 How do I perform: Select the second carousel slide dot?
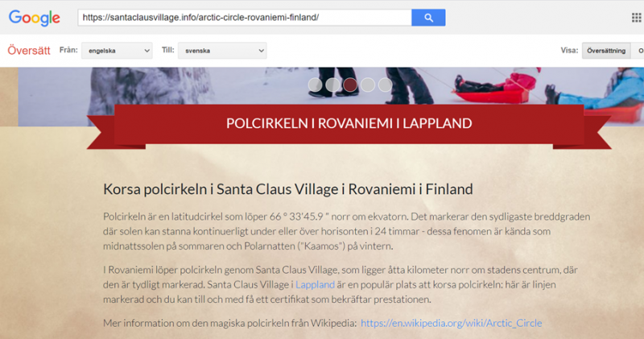click(x=332, y=85)
